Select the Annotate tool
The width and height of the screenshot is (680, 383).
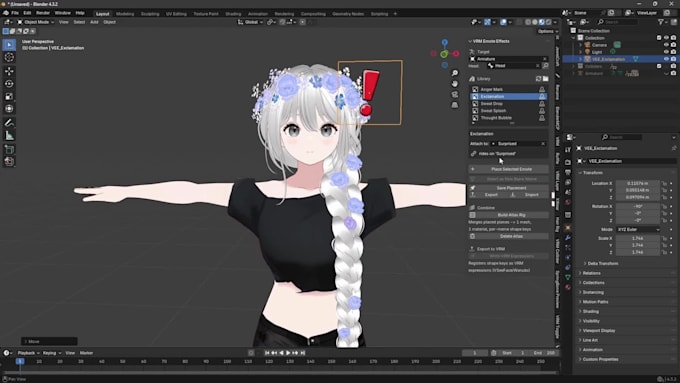tap(9, 123)
